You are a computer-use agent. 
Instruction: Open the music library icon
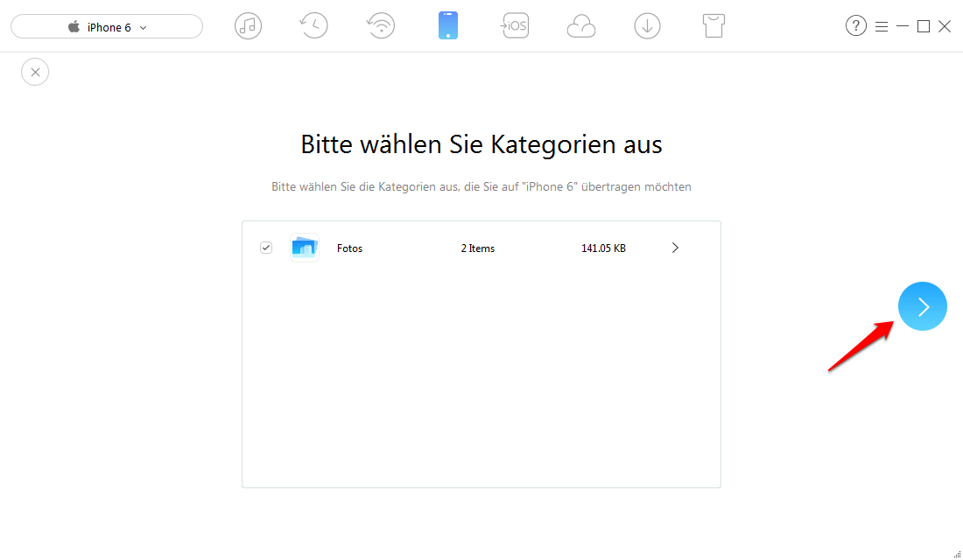248,25
